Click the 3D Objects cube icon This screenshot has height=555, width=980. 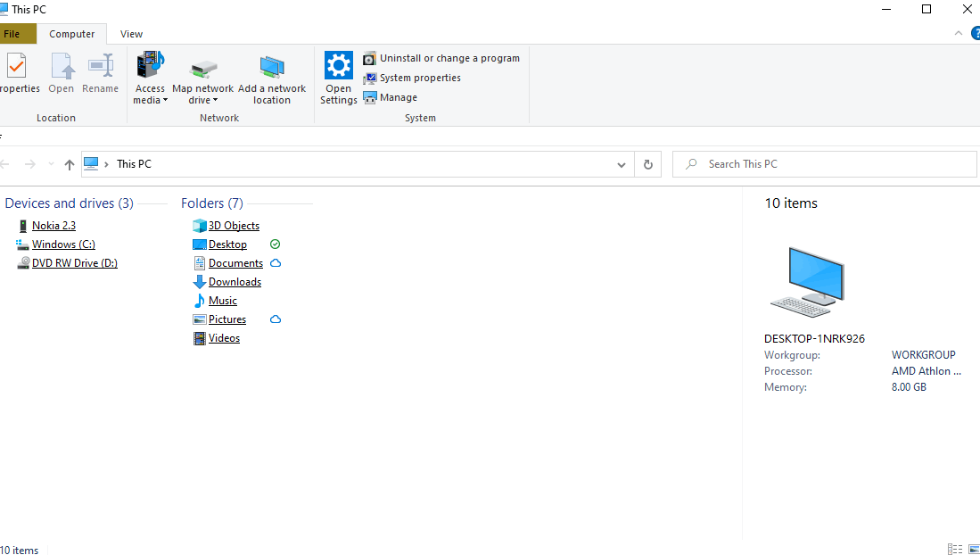[x=200, y=226]
